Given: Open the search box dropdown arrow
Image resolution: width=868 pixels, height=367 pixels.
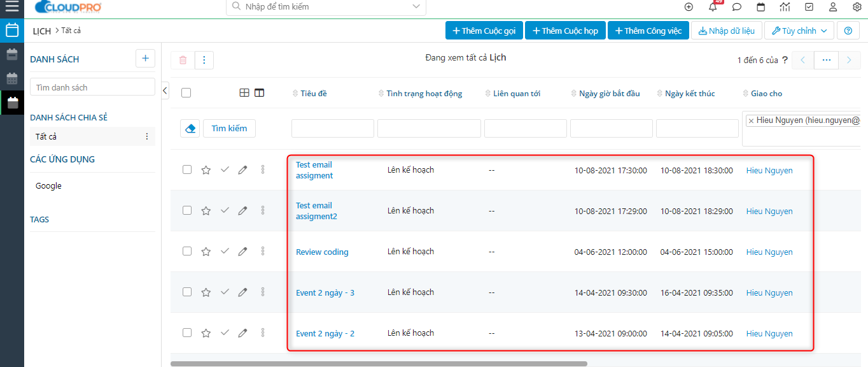Looking at the screenshot, I should coord(416,7).
